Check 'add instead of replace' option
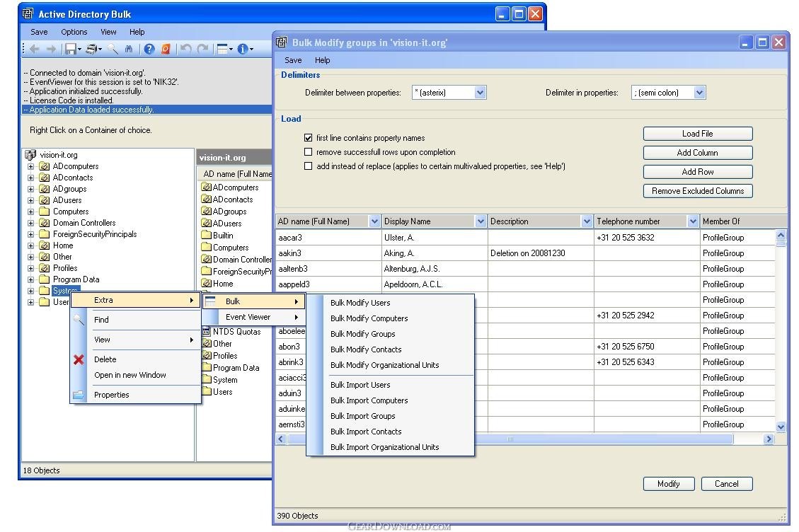The height and width of the screenshot is (532, 799). coord(309,166)
